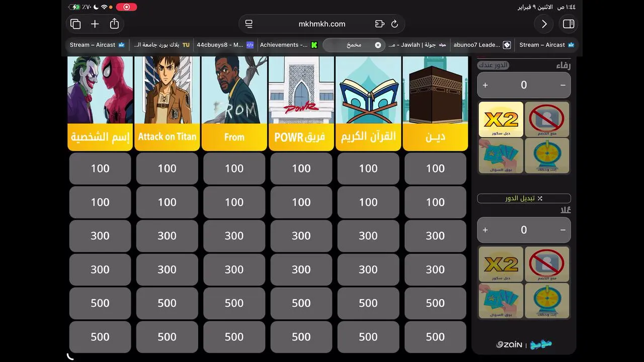
Task: Pick the bottom 500 tile under ديـن
Action: pyautogui.click(x=435, y=337)
